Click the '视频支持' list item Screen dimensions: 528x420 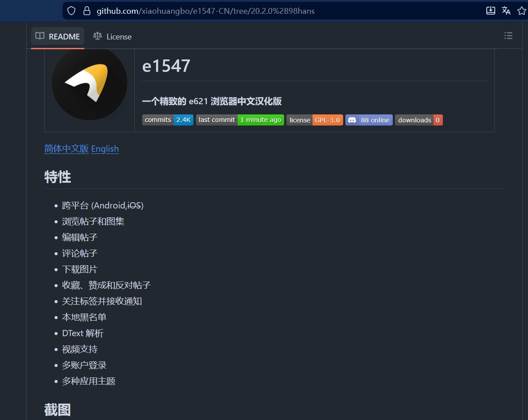80,349
